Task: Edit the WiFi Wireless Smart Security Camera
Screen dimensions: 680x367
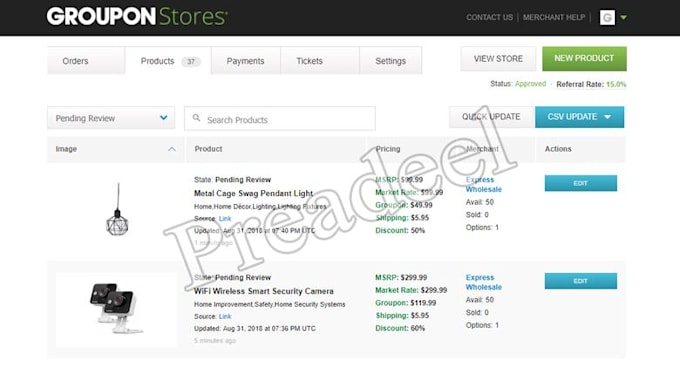Action: 581,281
